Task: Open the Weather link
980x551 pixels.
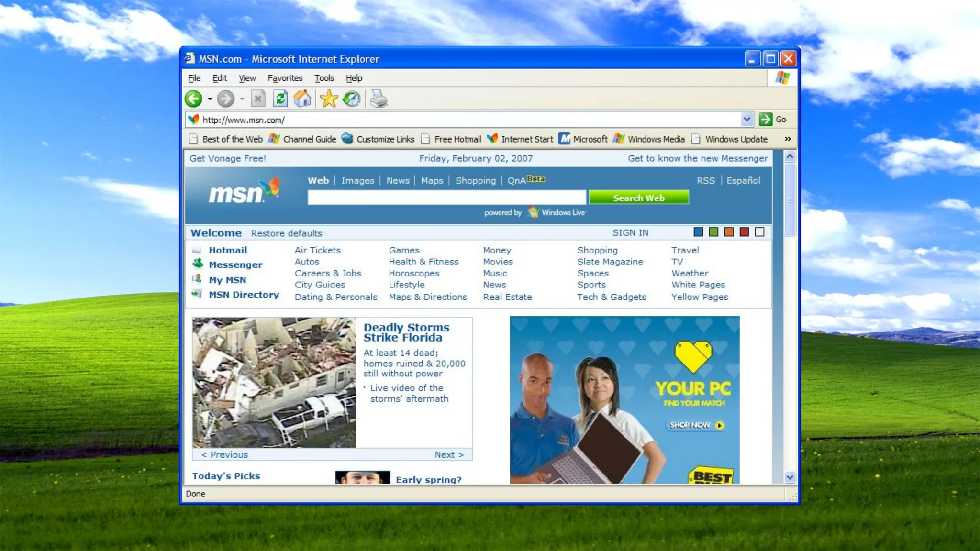Action: [690, 274]
